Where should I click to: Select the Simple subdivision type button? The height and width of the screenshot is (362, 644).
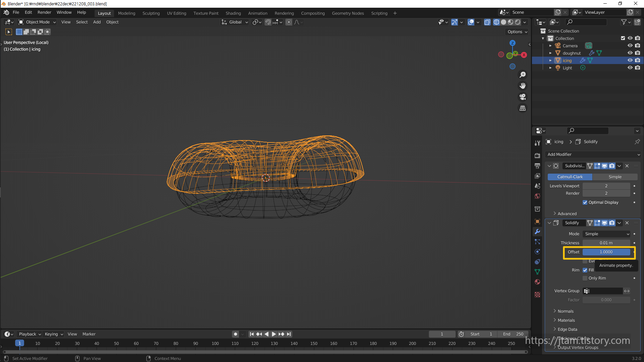615,177
